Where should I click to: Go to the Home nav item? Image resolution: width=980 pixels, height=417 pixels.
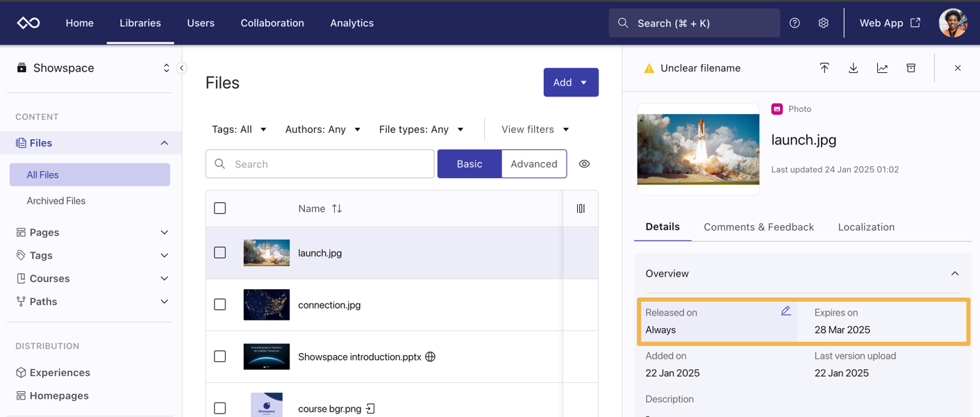coord(80,23)
